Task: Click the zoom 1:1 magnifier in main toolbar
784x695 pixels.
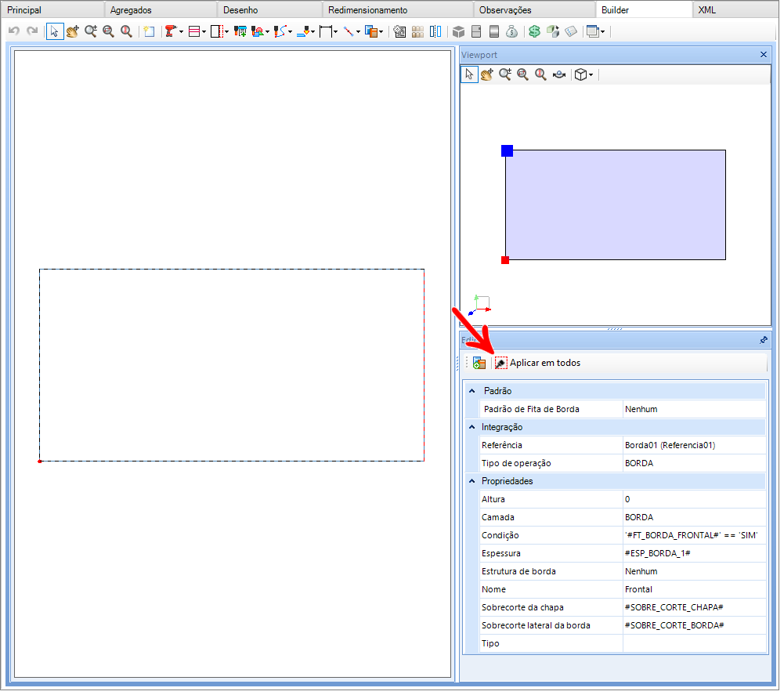Action: [x=127, y=31]
